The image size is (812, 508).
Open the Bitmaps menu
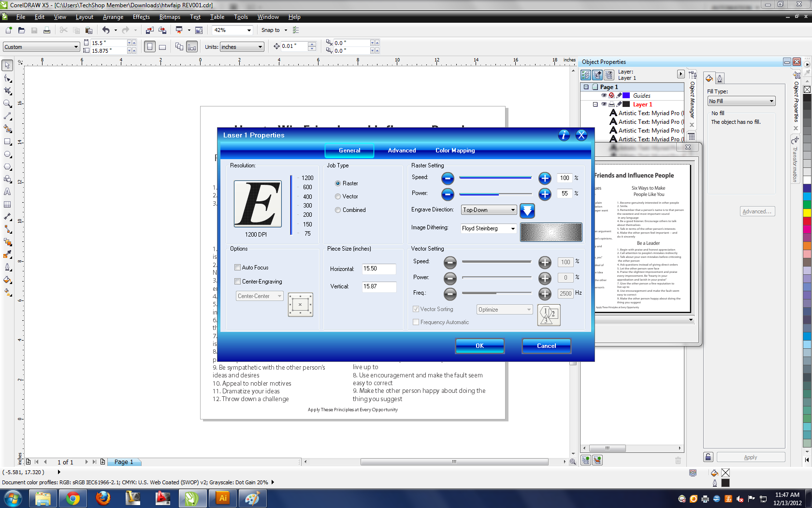pyautogui.click(x=169, y=17)
